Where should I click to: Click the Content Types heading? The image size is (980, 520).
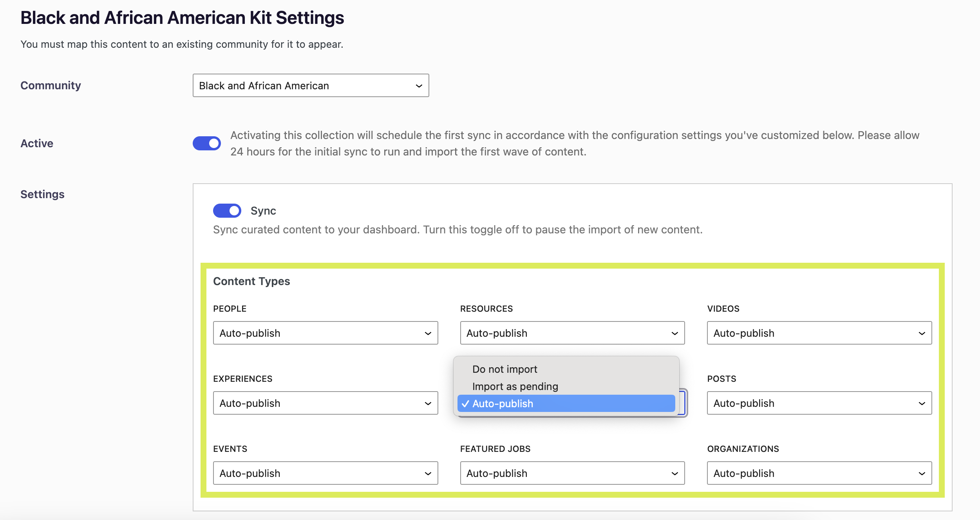pos(251,281)
